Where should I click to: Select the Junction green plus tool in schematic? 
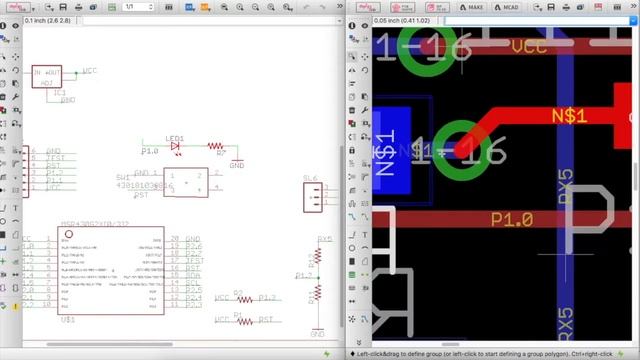click(3, 261)
